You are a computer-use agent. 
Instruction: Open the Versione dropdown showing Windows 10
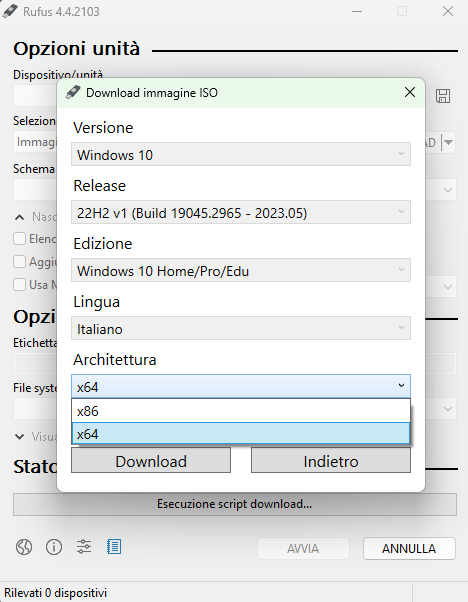[241, 154]
